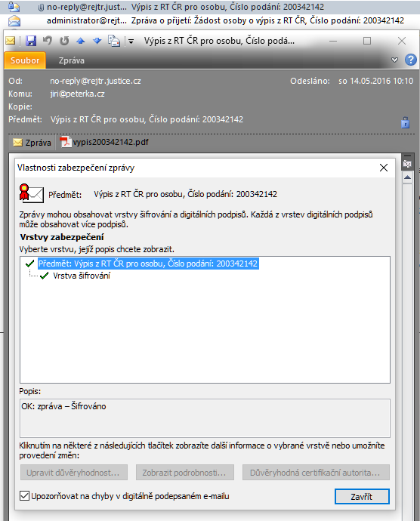Open Help with the question mark icon

411,60
